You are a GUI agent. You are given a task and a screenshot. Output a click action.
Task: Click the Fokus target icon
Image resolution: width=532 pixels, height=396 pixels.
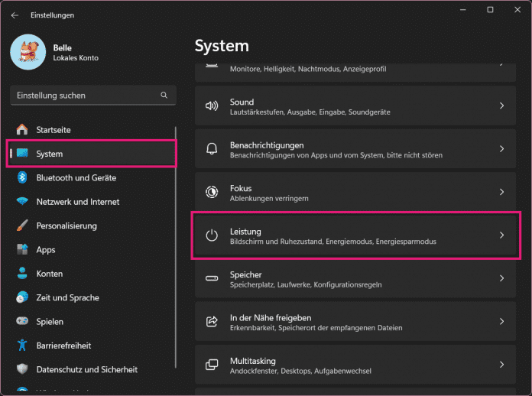tap(212, 193)
